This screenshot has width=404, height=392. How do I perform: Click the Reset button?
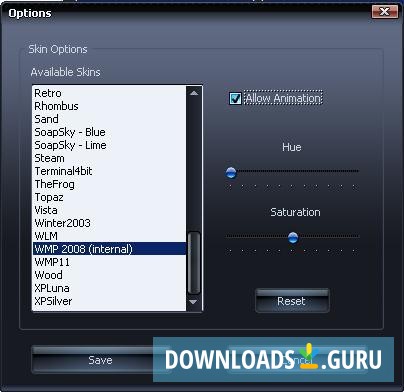point(292,301)
